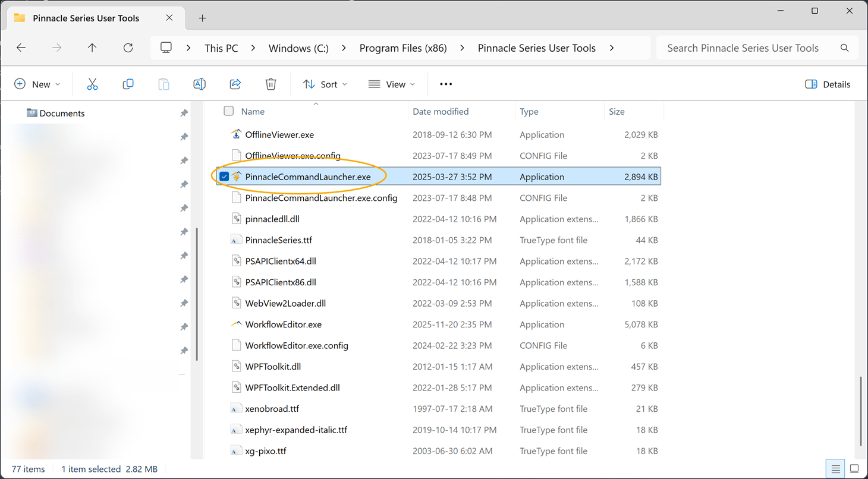
Task: Click the file list vertical scrollbar
Action: 861,411
